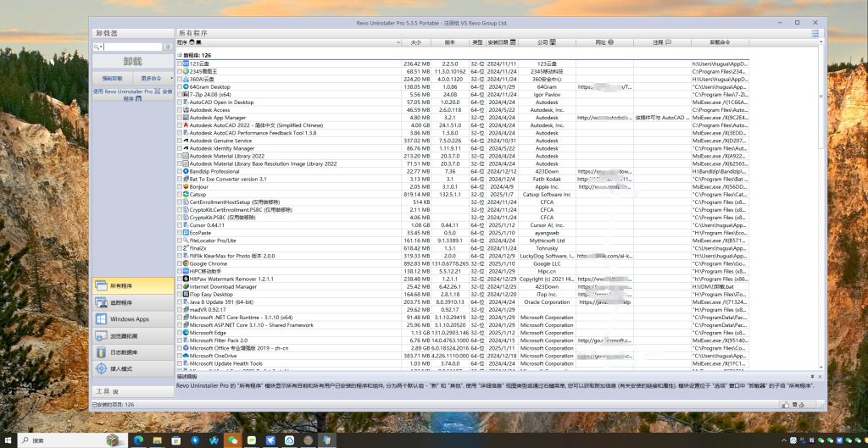Click the Bandizip Professional program icon
This screenshot has width=868, height=448.
pos(186,171)
